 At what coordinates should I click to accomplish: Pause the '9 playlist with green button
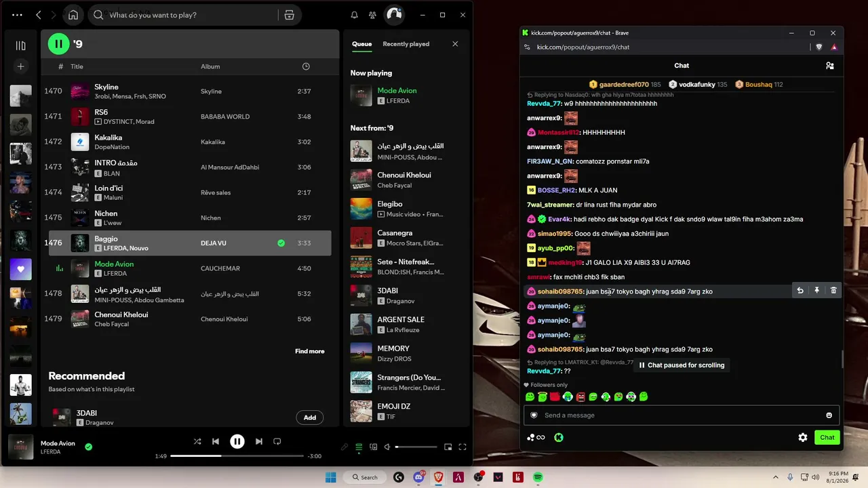pos(58,44)
